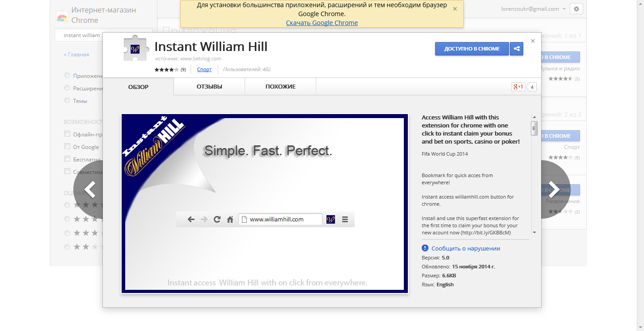Open the Спорт category link

pyautogui.click(x=204, y=69)
